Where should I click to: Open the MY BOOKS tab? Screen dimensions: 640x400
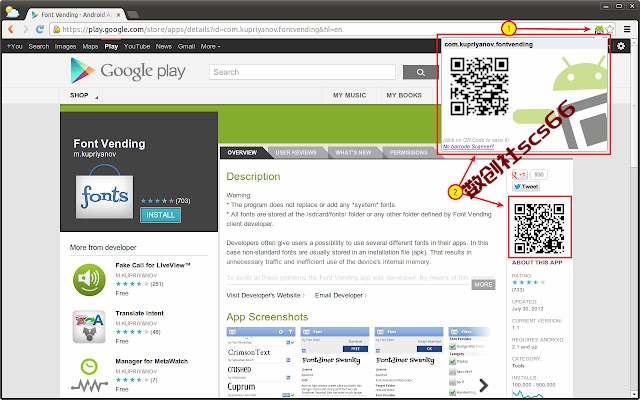pyautogui.click(x=404, y=95)
